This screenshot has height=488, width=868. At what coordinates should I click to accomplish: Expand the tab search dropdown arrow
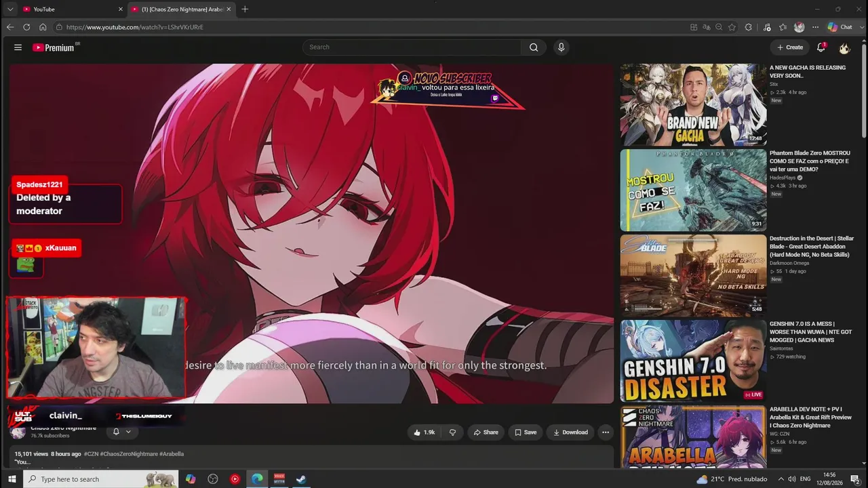(9, 9)
